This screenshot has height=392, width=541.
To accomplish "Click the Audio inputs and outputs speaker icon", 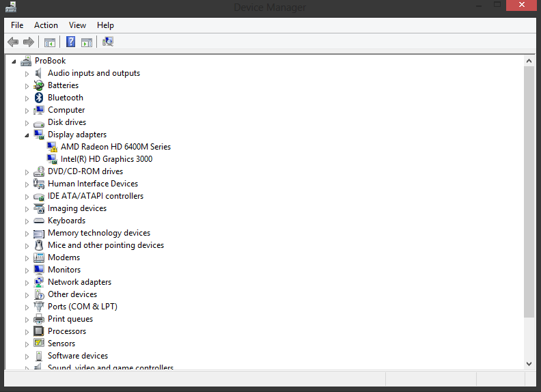I will point(39,73).
